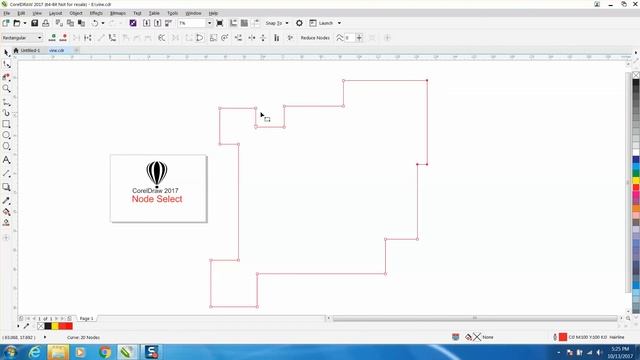Open Chrome from the taskbar

[105, 352]
